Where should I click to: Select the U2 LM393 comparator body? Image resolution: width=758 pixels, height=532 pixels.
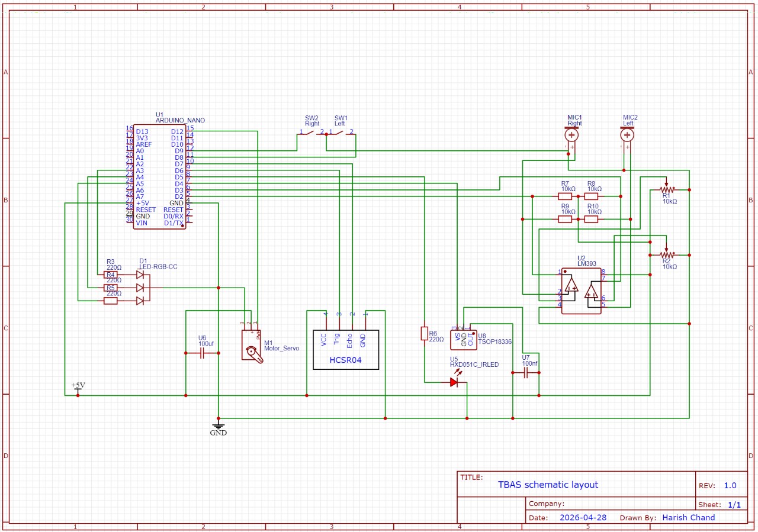pos(581,290)
